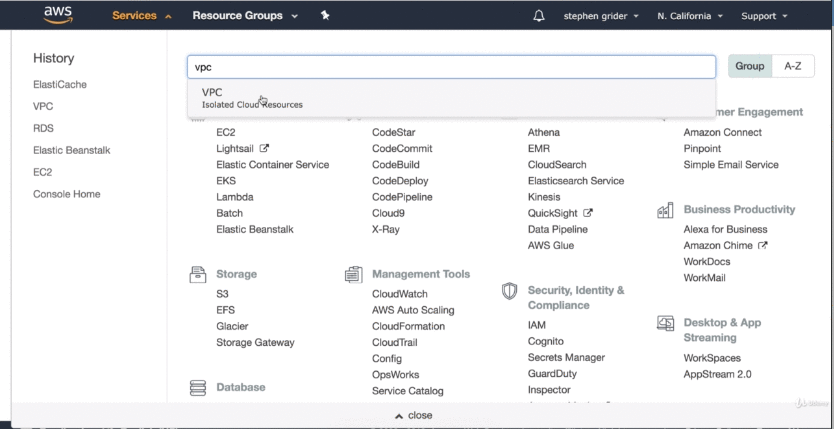Switch to Group view
The height and width of the screenshot is (429, 834).
tap(749, 66)
